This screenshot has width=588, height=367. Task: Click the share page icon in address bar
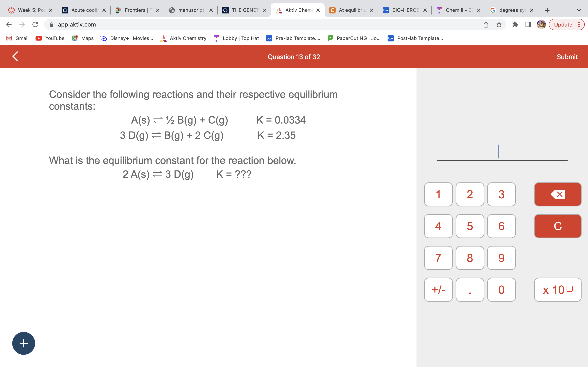click(486, 24)
